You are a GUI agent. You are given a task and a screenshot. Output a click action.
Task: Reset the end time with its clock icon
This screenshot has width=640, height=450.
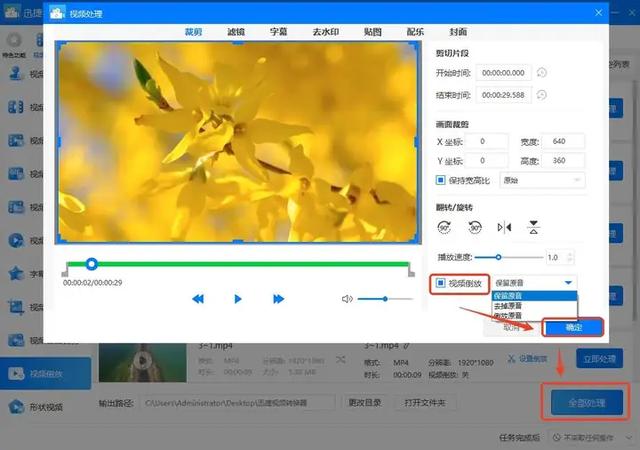tap(542, 95)
